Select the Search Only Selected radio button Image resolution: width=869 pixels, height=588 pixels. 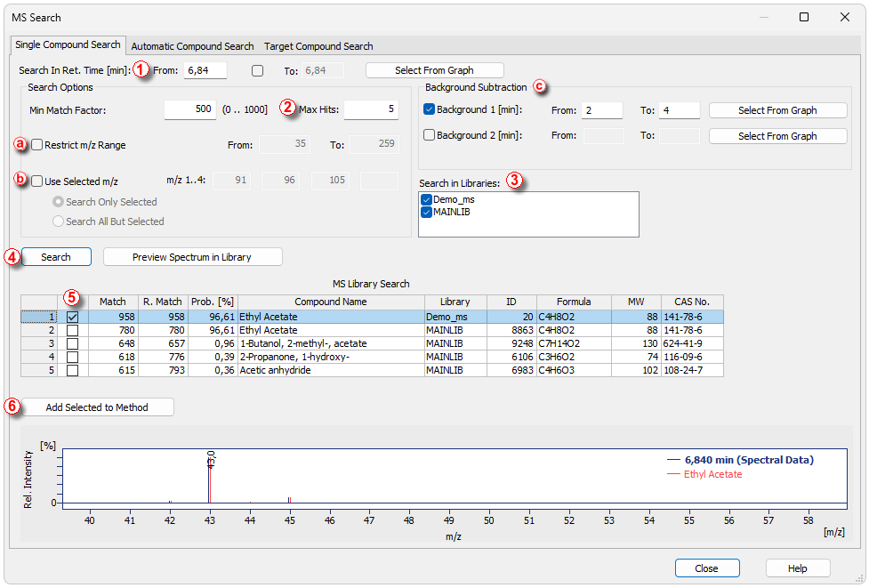click(x=59, y=202)
